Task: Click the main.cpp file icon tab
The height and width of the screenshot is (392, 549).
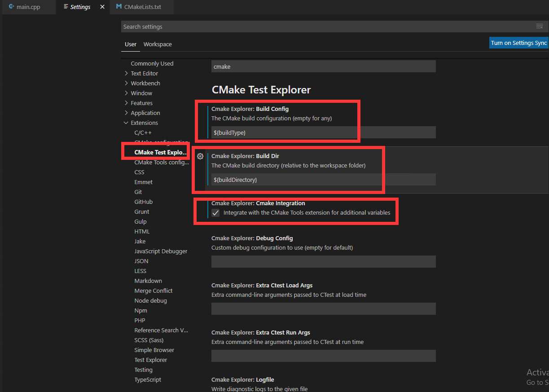Action: click(12, 7)
